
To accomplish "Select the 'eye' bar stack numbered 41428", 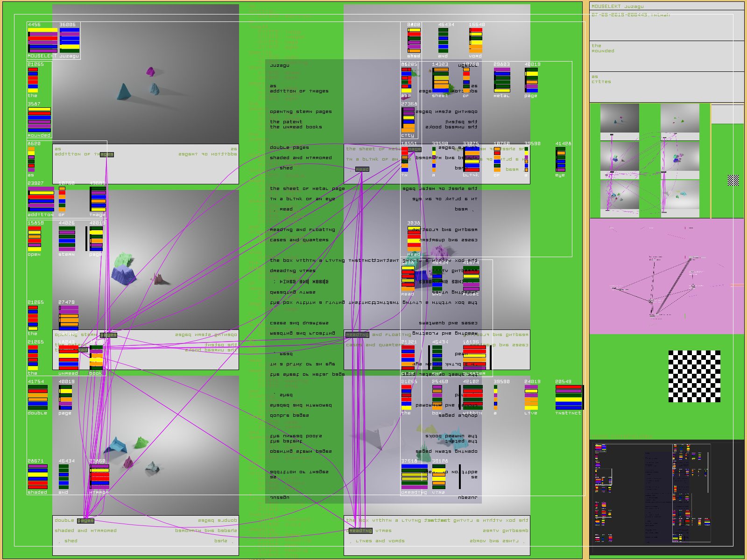I will tap(560, 159).
